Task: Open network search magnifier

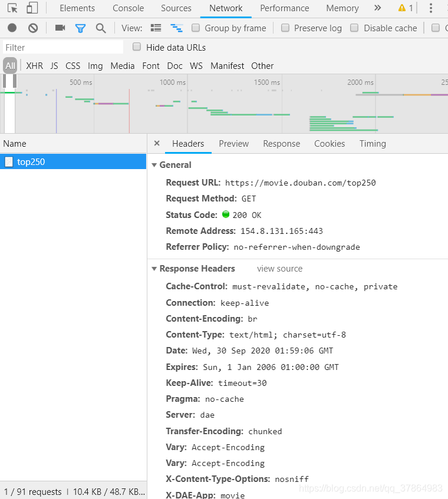Action: click(101, 28)
